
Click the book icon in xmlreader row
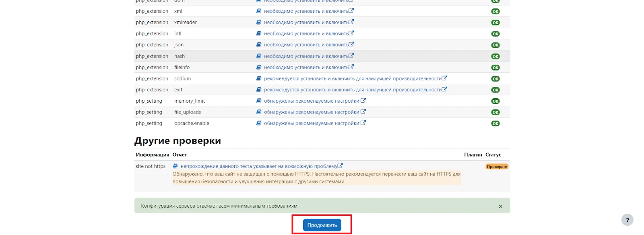click(259, 22)
